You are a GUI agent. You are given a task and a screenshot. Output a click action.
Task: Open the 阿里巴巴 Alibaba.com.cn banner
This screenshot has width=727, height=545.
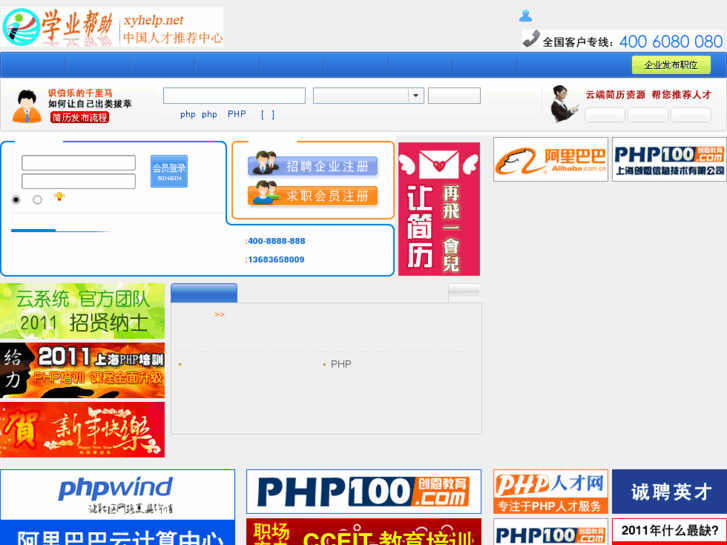click(x=550, y=160)
